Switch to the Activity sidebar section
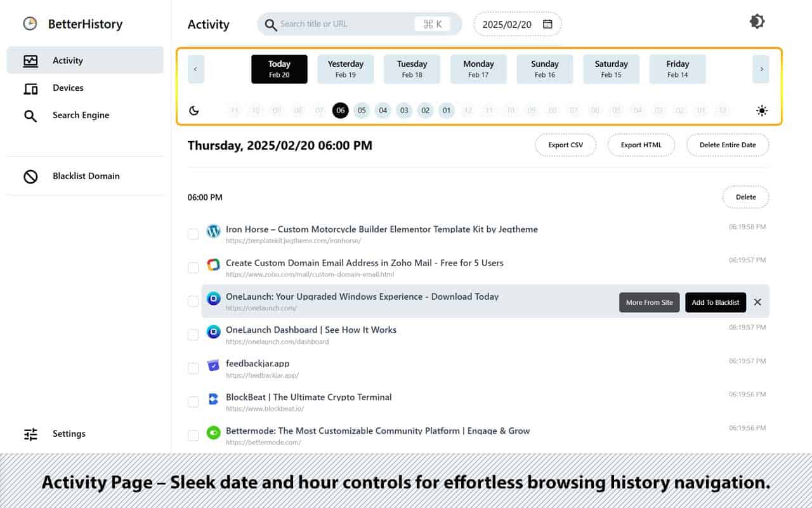Image resolution: width=812 pixels, height=508 pixels. tap(69, 60)
